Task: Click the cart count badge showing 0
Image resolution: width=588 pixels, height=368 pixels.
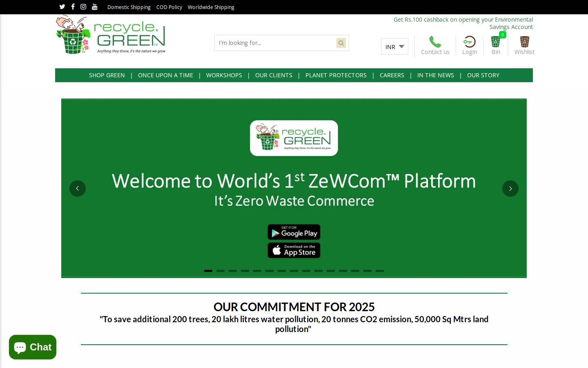Action: click(503, 35)
